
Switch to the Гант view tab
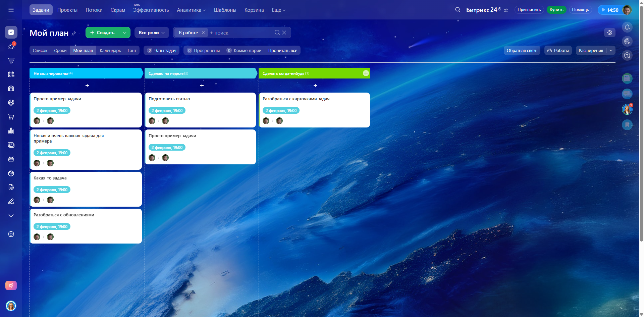132,50
